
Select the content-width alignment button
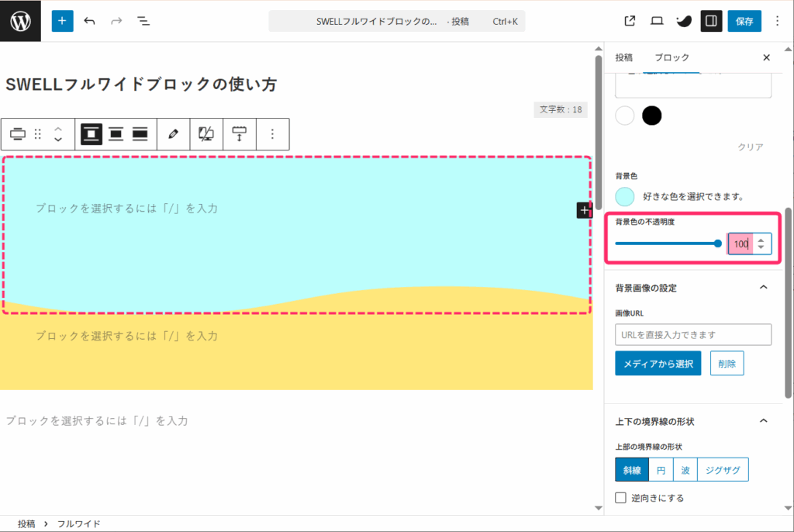pyautogui.click(x=91, y=133)
